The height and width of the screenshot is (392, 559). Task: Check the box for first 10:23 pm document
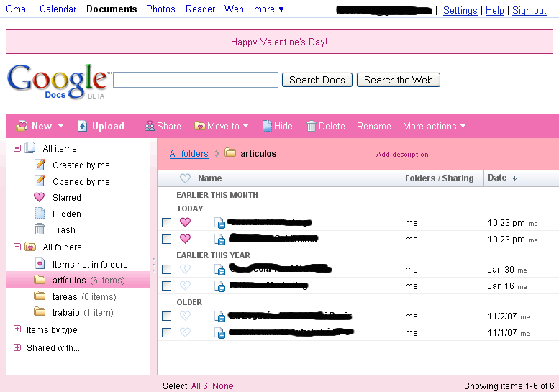pos(166,223)
